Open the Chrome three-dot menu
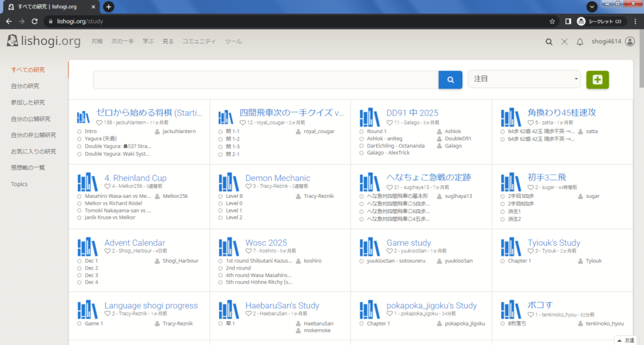Image resolution: width=644 pixels, height=345 pixels. [x=635, y=21]
